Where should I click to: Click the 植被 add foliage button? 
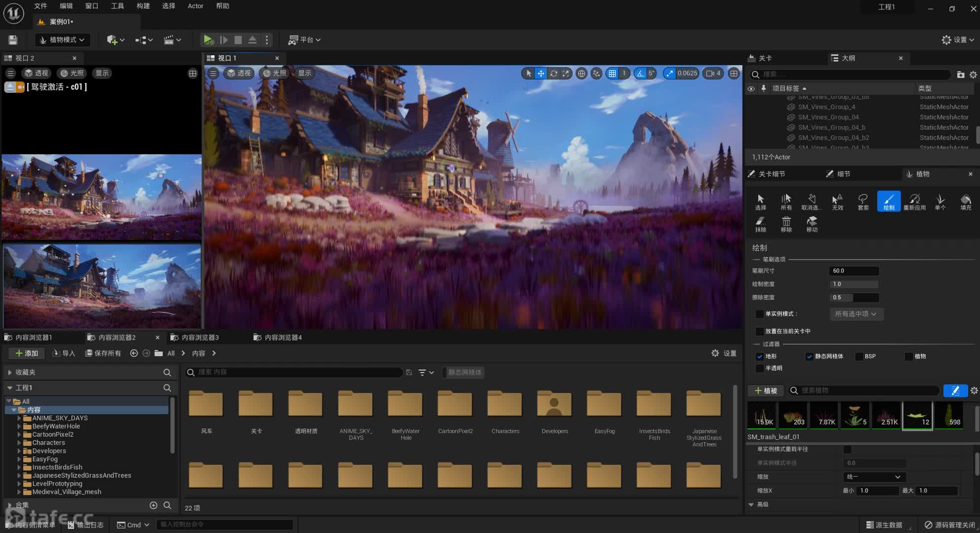766,391
